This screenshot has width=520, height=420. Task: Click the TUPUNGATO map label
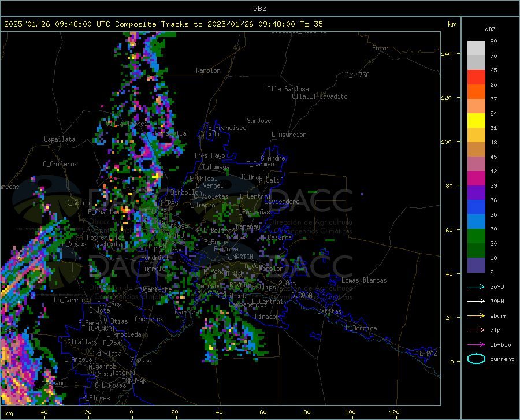tap(103, 329)
